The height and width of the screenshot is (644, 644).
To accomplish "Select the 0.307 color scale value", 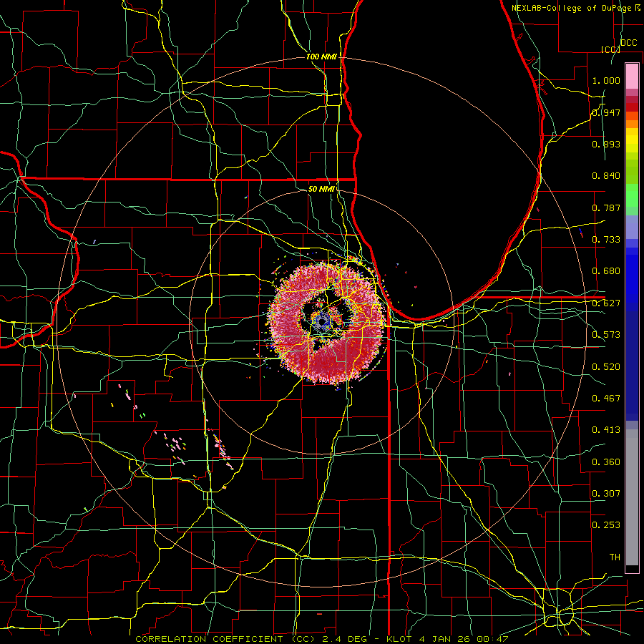I will 606,493.
